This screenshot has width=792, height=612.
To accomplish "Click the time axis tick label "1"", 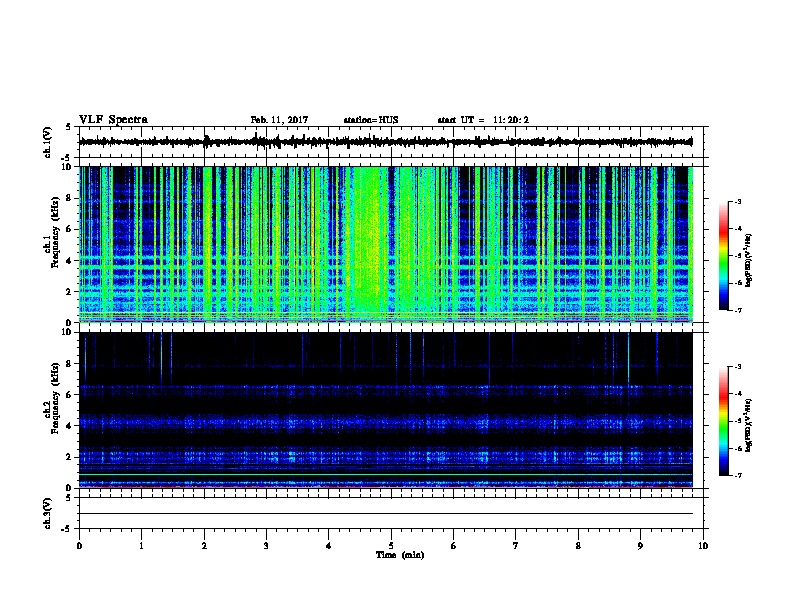I will (141, 546).
